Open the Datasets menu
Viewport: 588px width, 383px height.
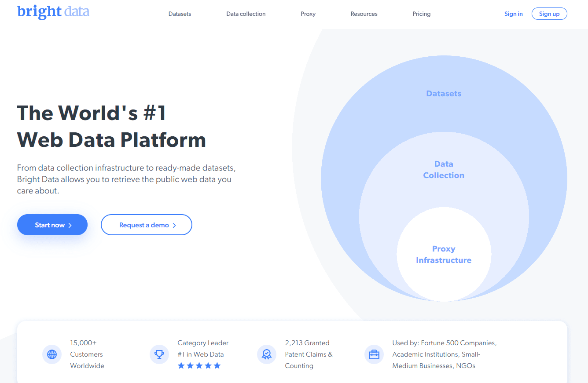click(x=180, y=14)
